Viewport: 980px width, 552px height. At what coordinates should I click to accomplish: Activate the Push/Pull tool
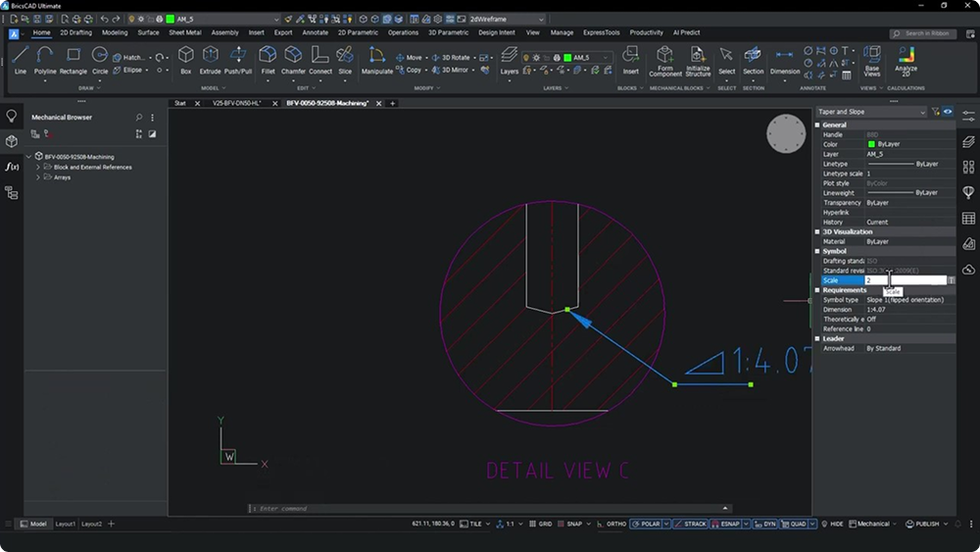(x=238, y=59)
